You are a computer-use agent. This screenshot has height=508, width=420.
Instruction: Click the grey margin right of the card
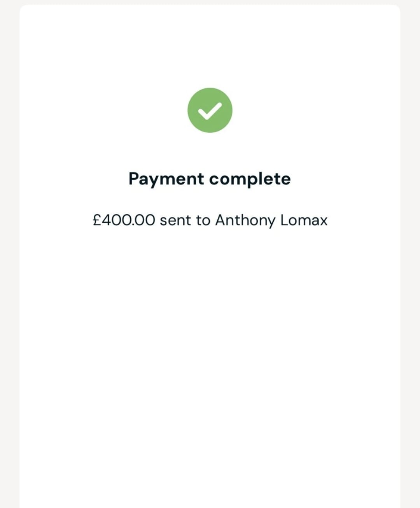click(x=410, y=253)
